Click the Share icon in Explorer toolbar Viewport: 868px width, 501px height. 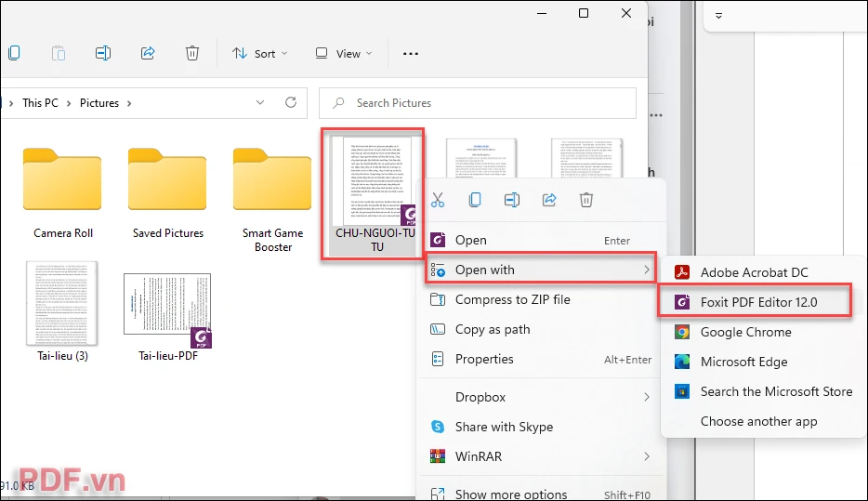[x=148, y=53]
